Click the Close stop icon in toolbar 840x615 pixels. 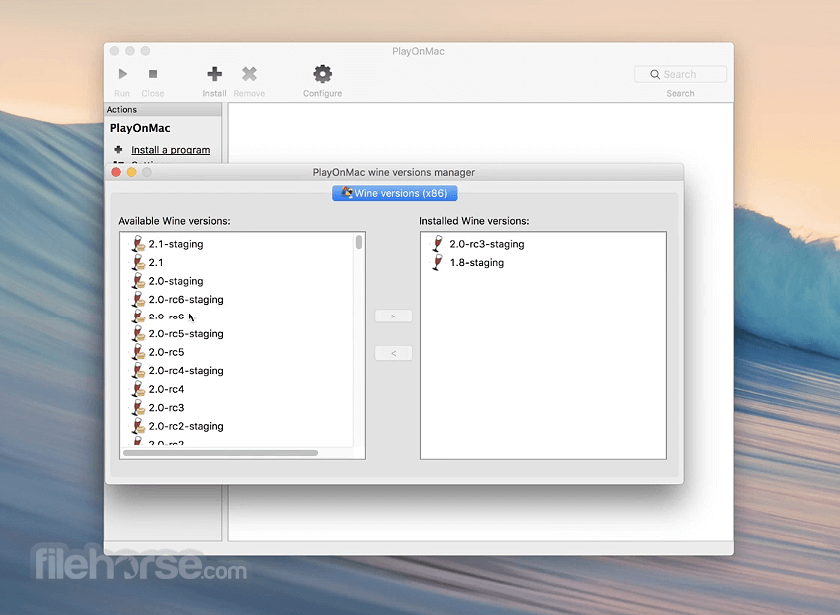pos(153,74)
